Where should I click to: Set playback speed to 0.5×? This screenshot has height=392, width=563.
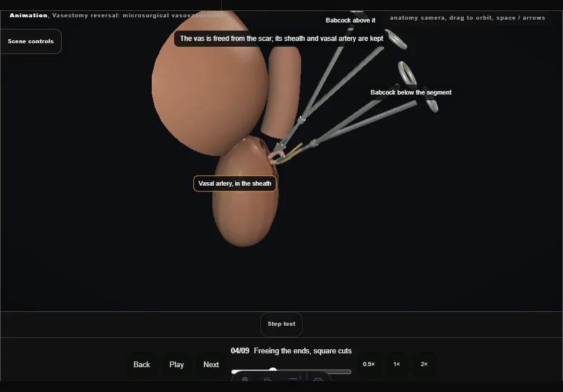[369, 364]
